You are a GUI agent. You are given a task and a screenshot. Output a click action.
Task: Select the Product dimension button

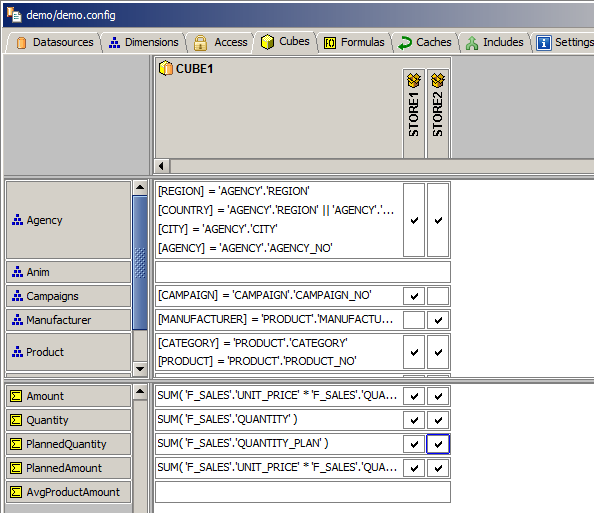69,352
